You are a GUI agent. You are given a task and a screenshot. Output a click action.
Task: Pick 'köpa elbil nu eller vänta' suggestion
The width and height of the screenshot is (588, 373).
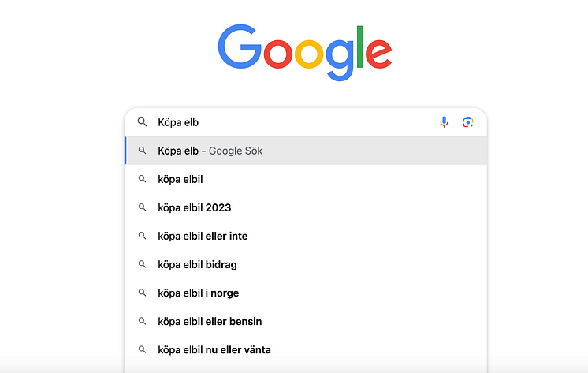pos(306,349)
